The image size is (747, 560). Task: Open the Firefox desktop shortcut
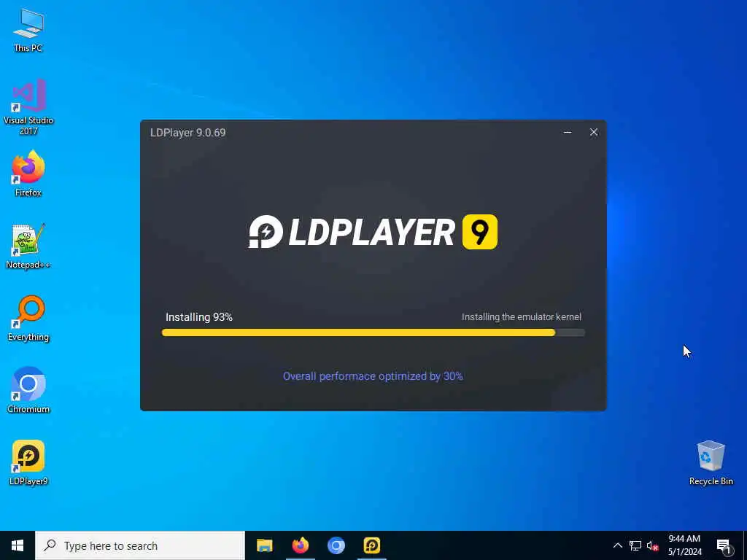(x=28, y=174)
